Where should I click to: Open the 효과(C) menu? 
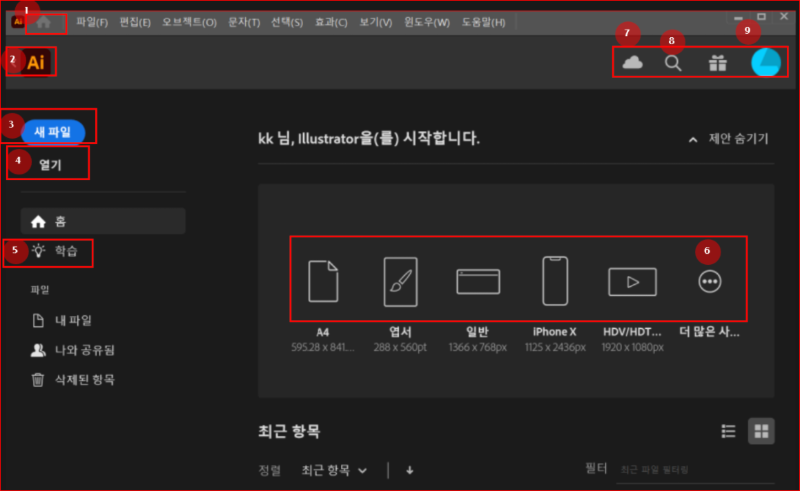[331, 22]
